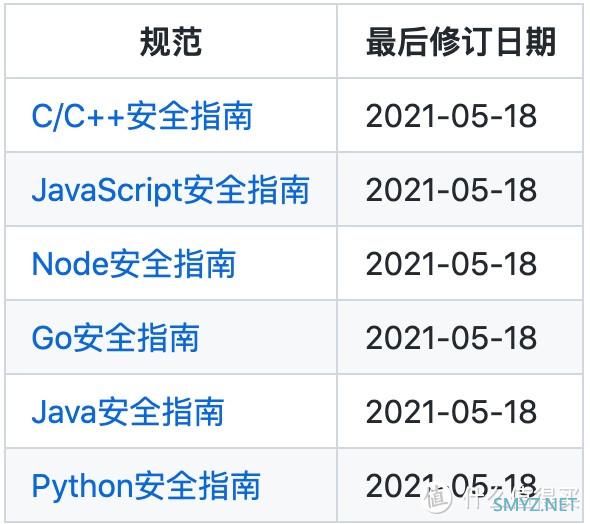This screenshot has width=590, height=524.
Task: Select the date in the Java安全指南 row
Action: [x=451, y=412]
